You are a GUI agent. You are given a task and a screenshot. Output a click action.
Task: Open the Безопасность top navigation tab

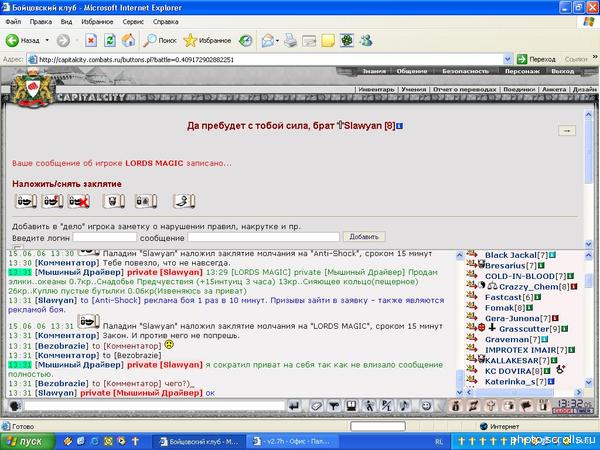[465, 71]
